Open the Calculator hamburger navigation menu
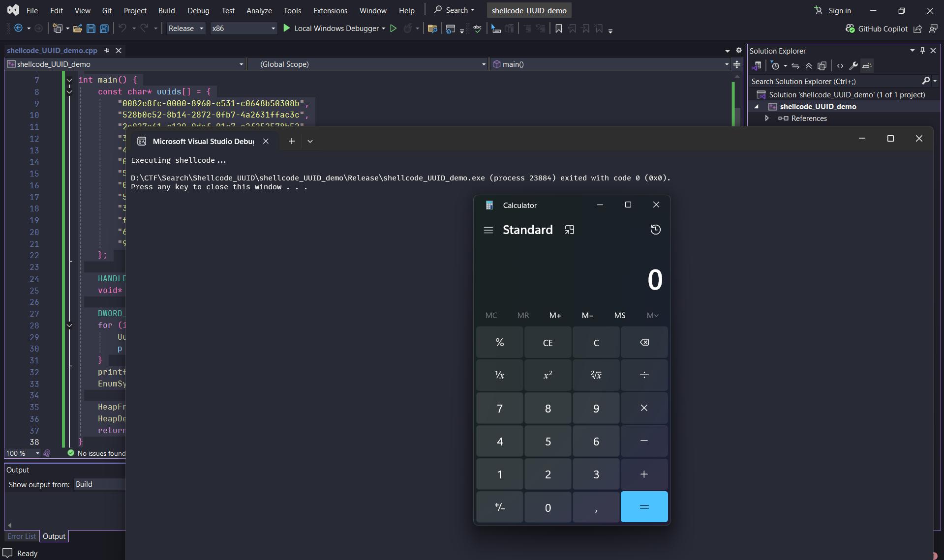The width and height of the screenshot is (944, 560). coord(488,230)
